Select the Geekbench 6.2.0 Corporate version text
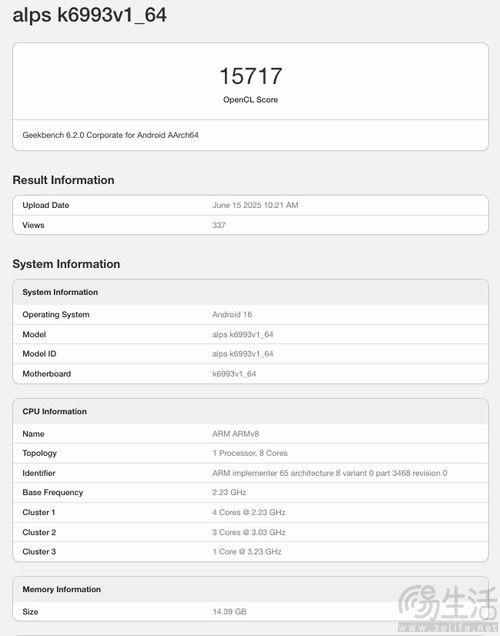This screenshot has width=500, height=636. point(110,135)
